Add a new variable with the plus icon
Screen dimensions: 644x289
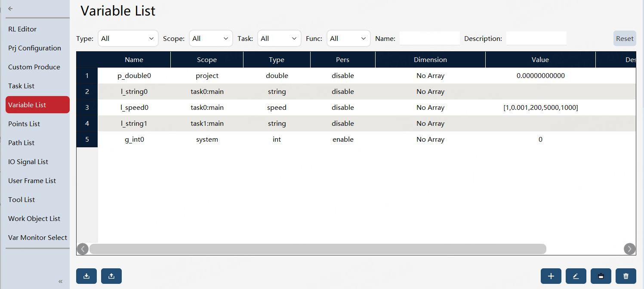click(551, 276)
